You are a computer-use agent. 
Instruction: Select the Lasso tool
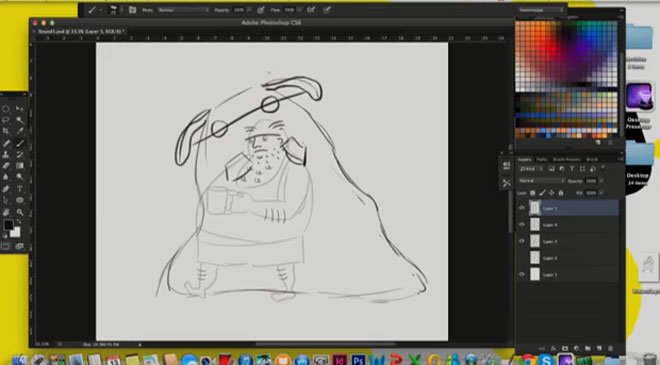coord(6,120)
